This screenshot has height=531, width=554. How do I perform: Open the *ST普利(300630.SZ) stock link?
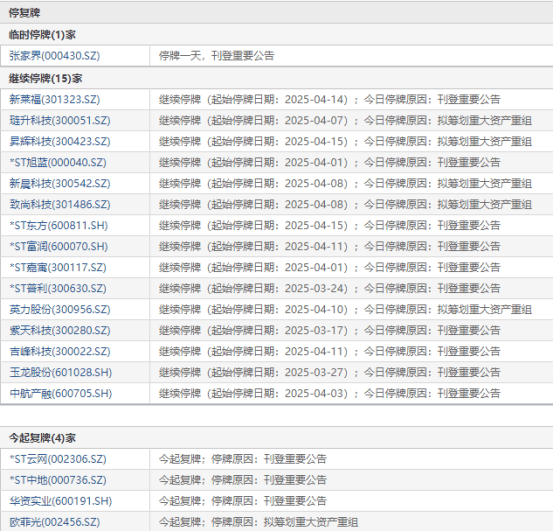tap(58, 288)
